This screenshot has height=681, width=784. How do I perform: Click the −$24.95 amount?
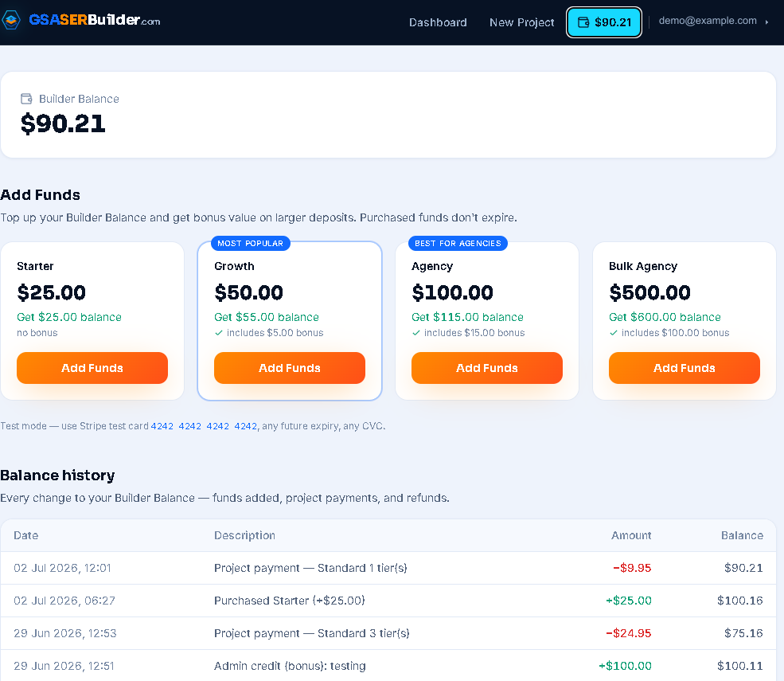pyautogui.click(x=629, y=633)
